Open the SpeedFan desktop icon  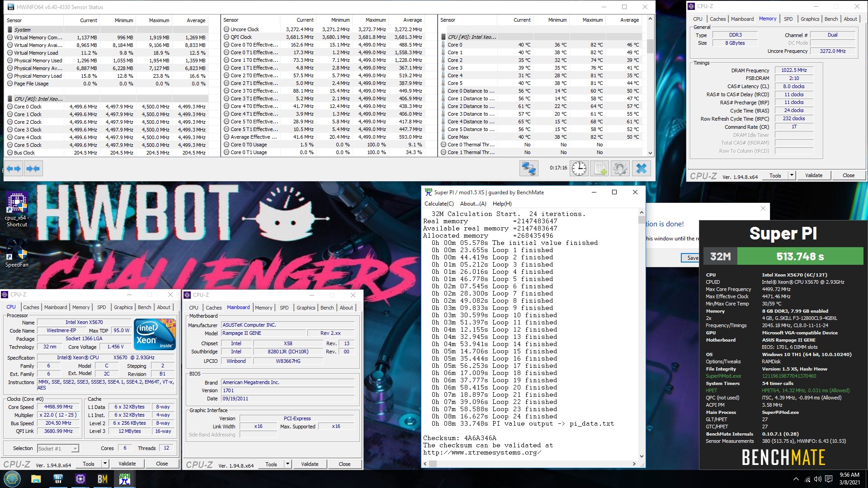pyautogui.click(x=17, y=253)
